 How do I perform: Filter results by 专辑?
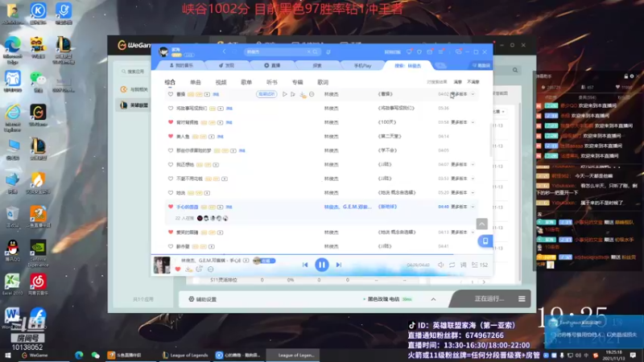(297, 82)
